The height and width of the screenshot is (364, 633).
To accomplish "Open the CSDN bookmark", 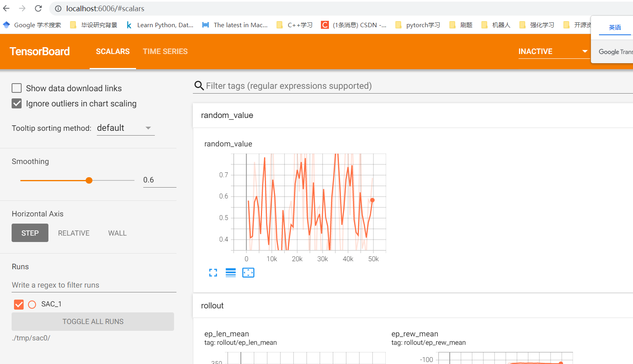I will 354,25.
